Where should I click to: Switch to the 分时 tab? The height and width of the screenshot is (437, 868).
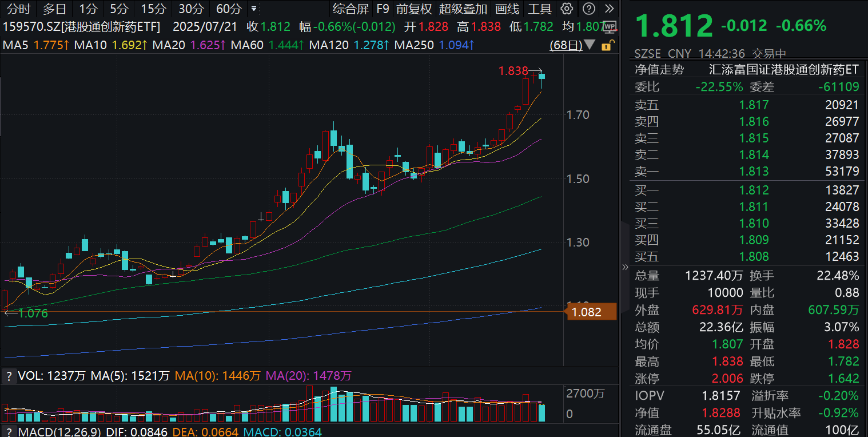[18, 9]
